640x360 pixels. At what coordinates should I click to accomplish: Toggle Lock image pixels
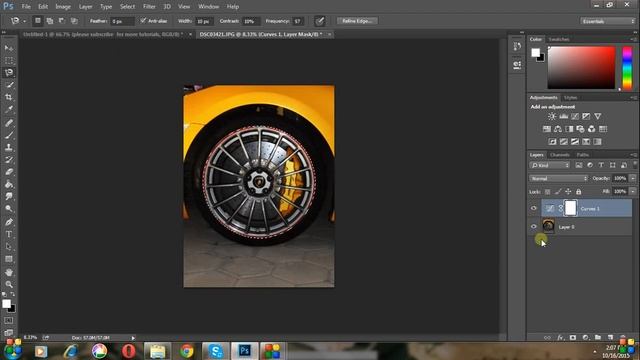point(558,191)
